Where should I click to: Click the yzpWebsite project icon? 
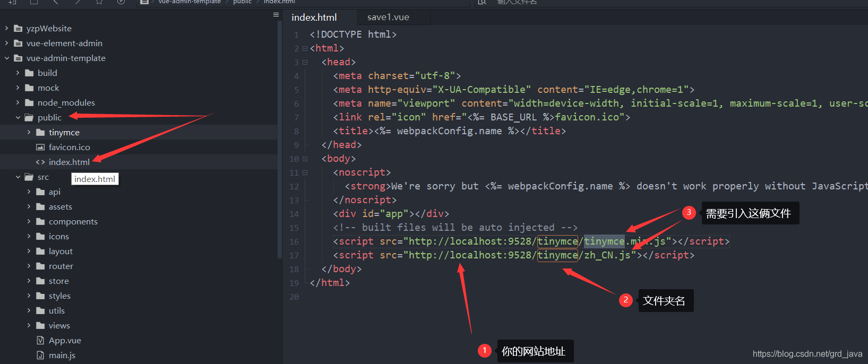(18, 29)
